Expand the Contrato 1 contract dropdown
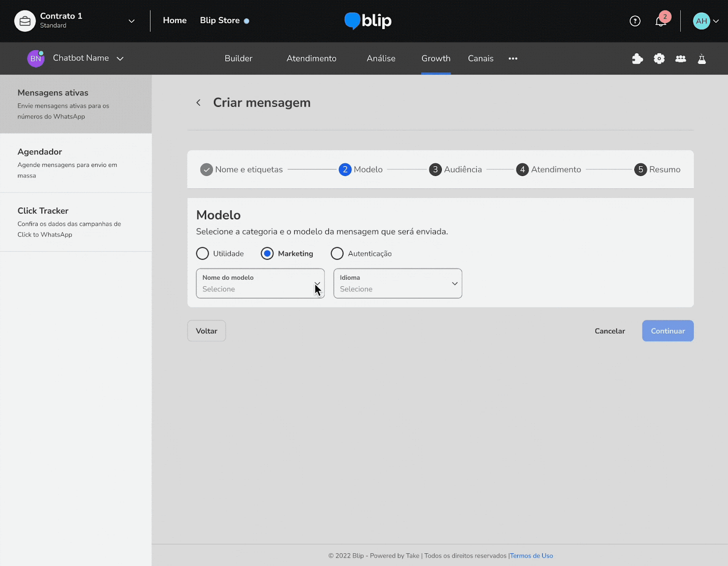The width and height of the screenshot is (728, 566). click(131, 21)
